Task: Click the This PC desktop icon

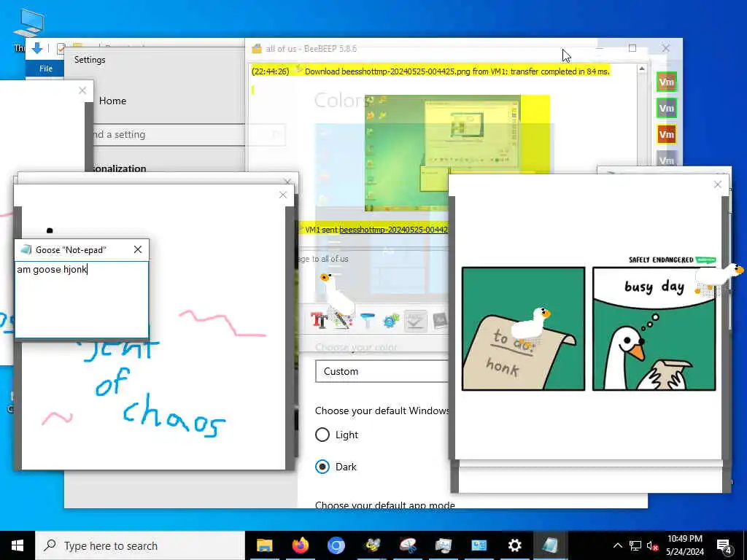Action: (x=28, y=28)
